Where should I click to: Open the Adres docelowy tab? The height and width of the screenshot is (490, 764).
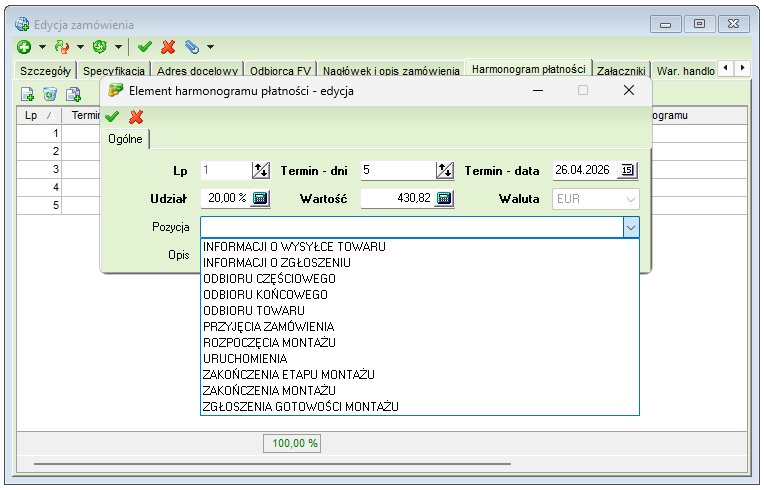click(197, 71)
